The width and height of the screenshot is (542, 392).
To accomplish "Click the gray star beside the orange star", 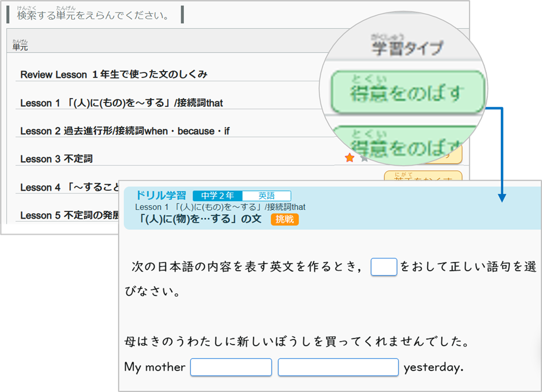I will point(364,158).
